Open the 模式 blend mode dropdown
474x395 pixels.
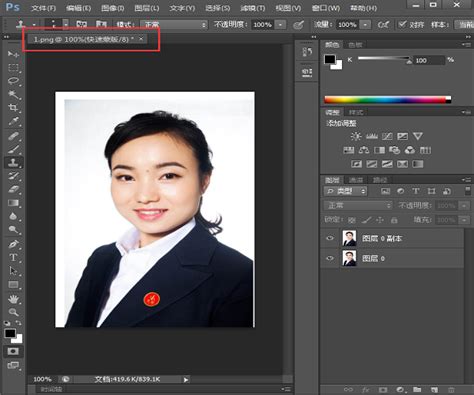(x=174, y=25)
